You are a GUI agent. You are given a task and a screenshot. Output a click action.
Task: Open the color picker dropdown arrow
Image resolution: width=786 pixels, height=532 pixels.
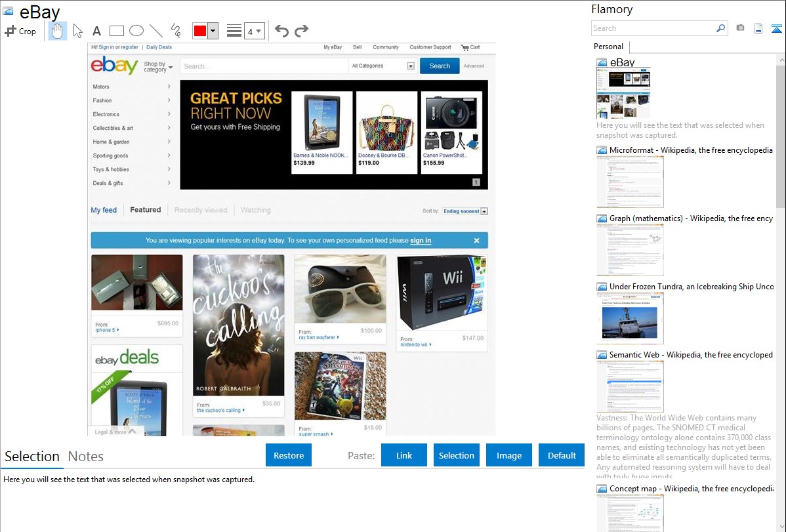213,31
